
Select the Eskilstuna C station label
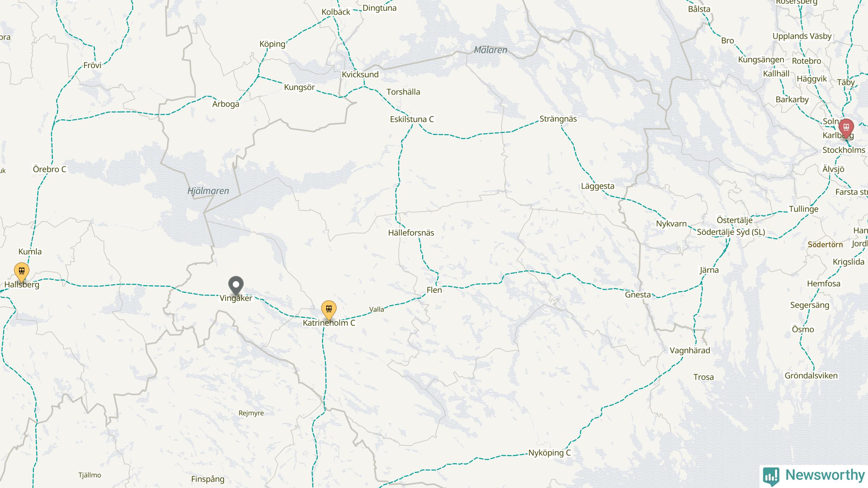(x=412, y=119)
